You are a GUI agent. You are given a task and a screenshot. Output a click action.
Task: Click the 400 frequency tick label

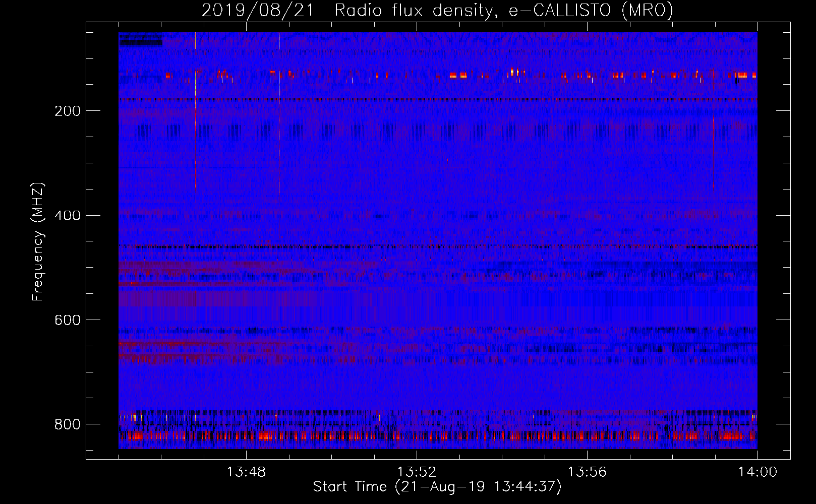coord(68,216)
